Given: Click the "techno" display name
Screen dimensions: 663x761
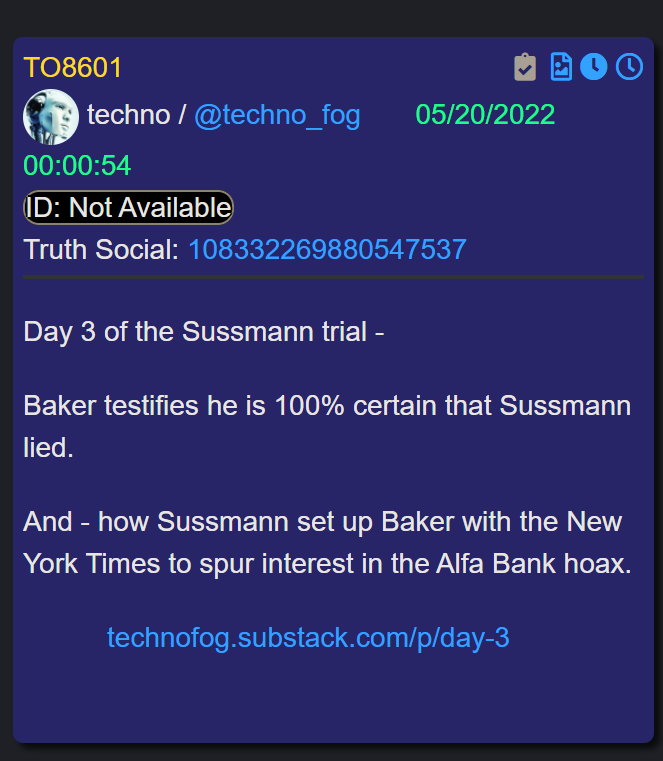Looking at the screenshot, I should pos(128,115).
